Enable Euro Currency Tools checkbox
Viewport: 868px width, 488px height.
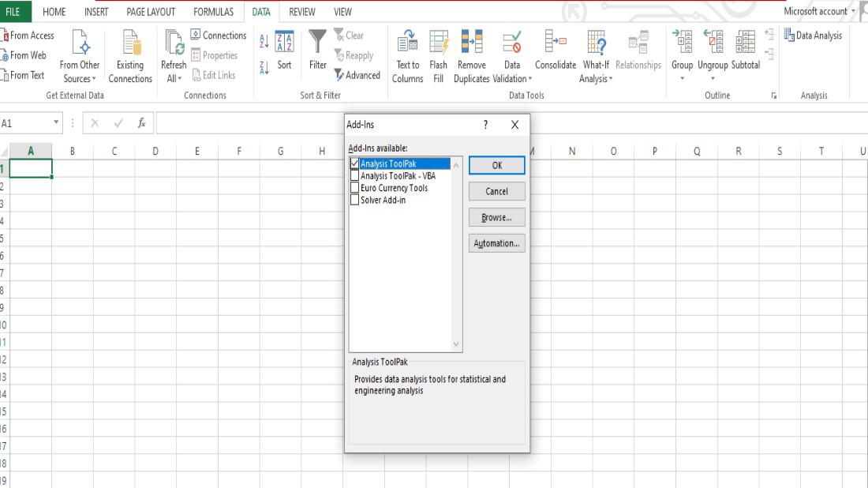[x=355, y=188]
